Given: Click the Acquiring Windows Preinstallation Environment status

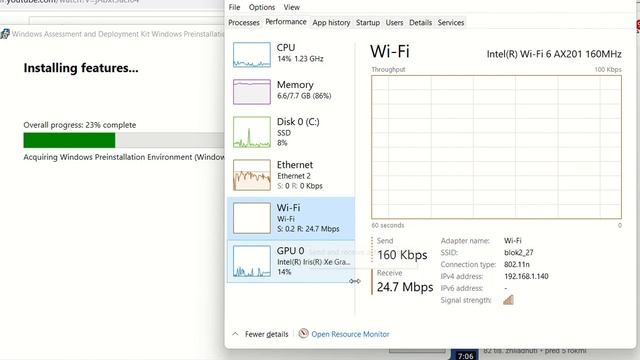Looking at the screenshot, I should 124,157.
